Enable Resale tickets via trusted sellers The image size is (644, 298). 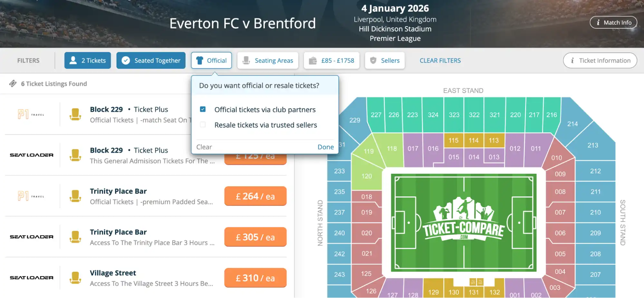click(x=203, y=125)
